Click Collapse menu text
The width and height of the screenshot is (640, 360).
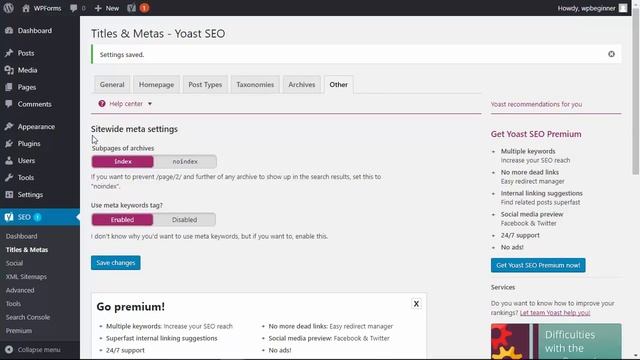point(39,350)
